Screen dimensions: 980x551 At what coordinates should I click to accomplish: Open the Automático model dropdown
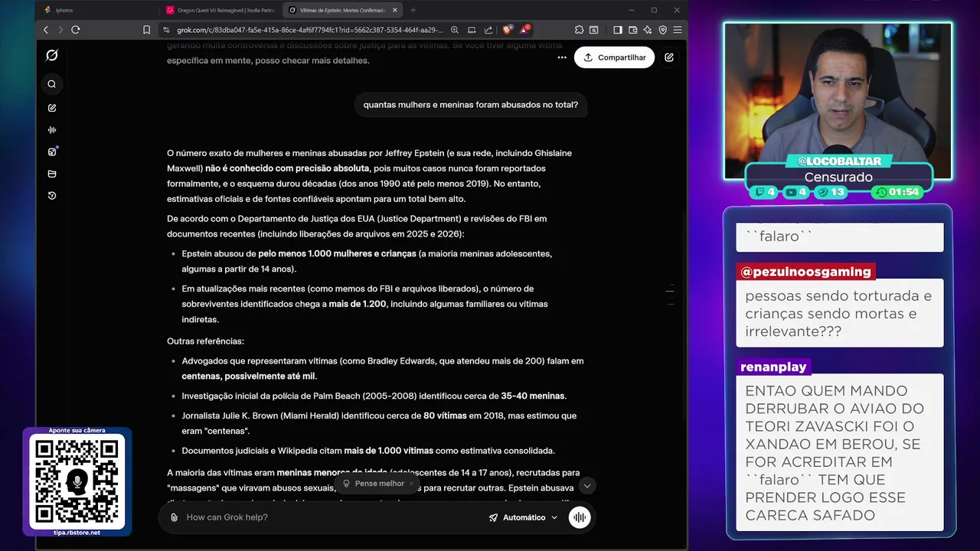click(x=524, y=517)
